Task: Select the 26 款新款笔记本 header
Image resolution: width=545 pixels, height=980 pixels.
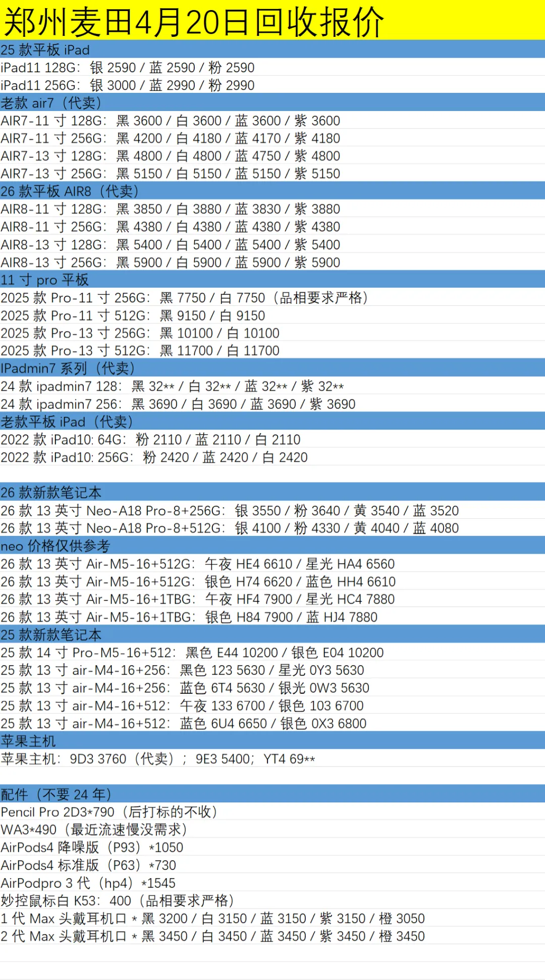Action: pos(272,492)
